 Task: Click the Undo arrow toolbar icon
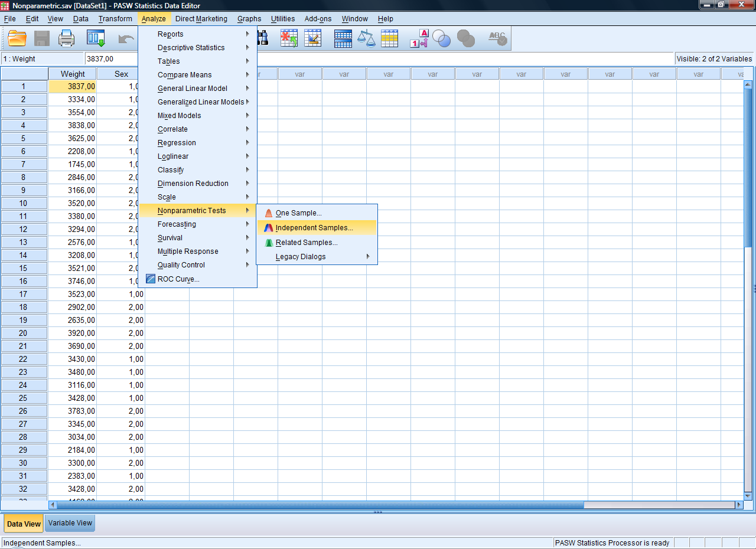(126, 39)
